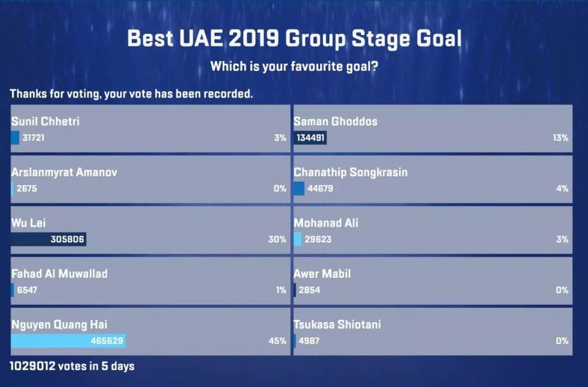Click the 1029012 votes in 5 days text
The width and height of the screenshot is (588, 387).
72,366
